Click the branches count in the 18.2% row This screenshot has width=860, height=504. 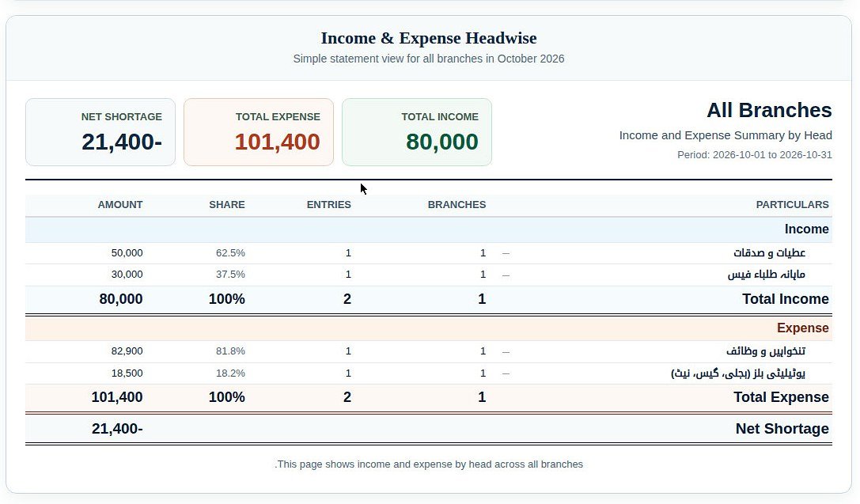(x=483, y=373)
